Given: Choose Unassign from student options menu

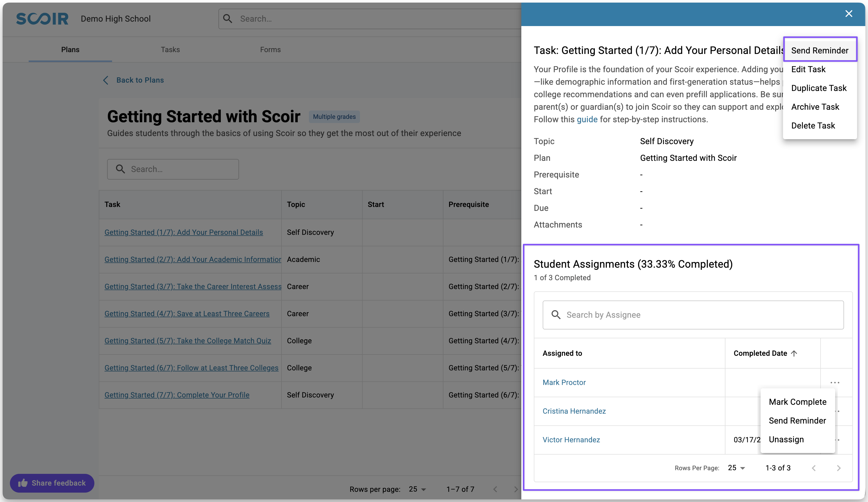Looking at the screenshot, I should point(786,439).
